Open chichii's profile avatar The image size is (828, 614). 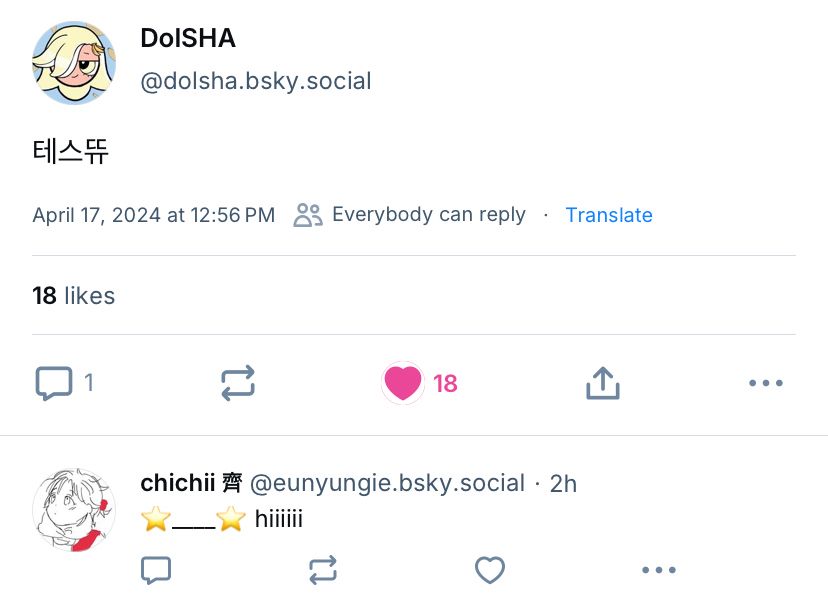[74, 509]
